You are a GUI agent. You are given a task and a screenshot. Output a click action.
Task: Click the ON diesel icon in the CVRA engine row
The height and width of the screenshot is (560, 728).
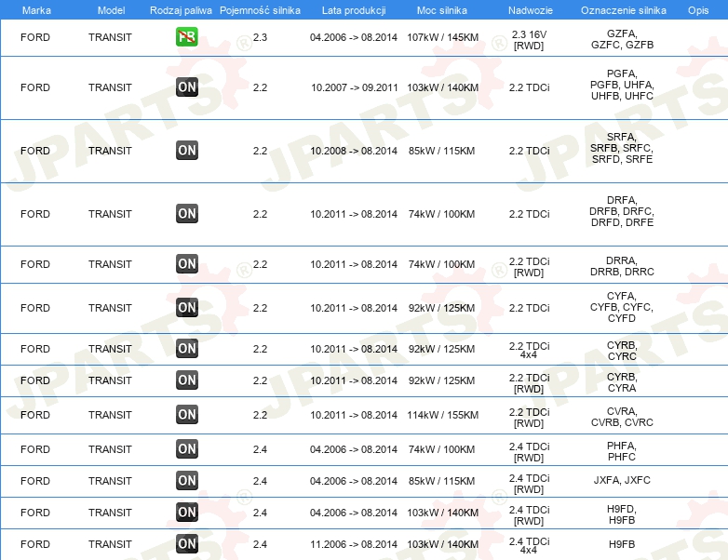[187, 414]
